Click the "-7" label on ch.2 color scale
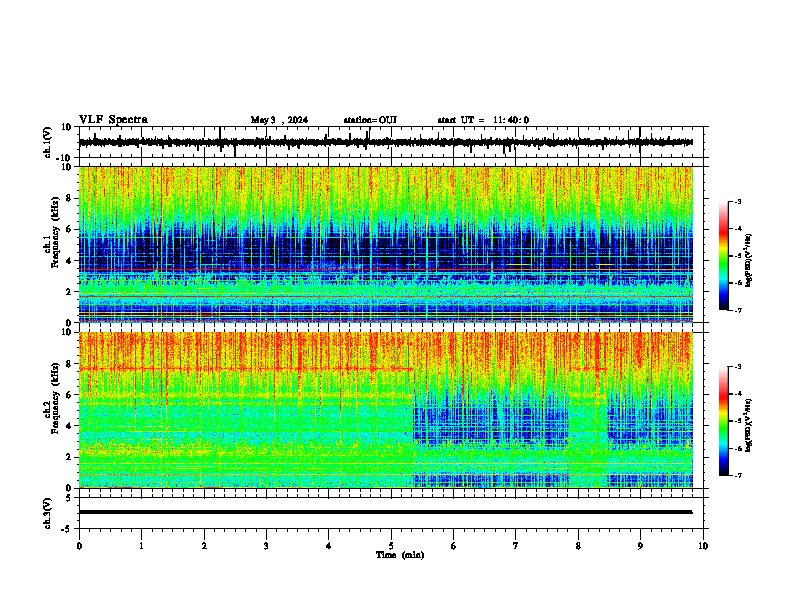This screenshot has width=792, height=612. [738, 476]
